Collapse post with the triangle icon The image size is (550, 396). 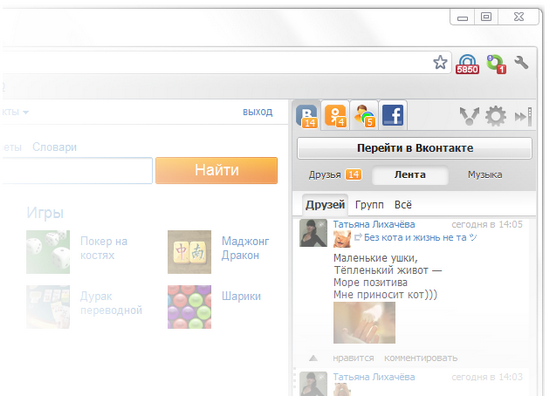click(x=313, y=358)
